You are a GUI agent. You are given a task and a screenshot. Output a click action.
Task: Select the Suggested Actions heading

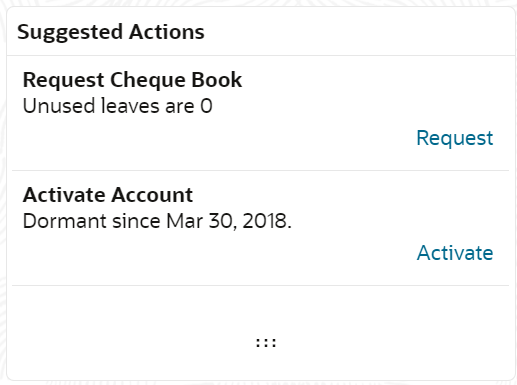(111, 32)
